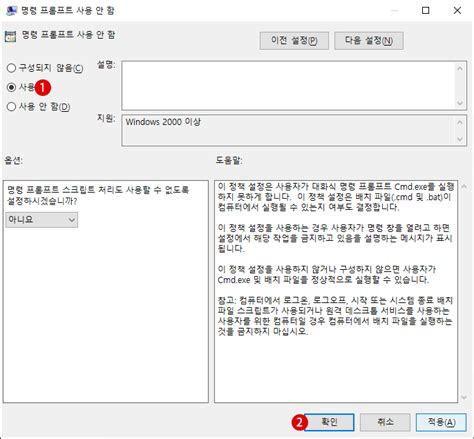Minimize the policy settings window
The width and height of the screenshot is (474, 439).
pos(395,11)
